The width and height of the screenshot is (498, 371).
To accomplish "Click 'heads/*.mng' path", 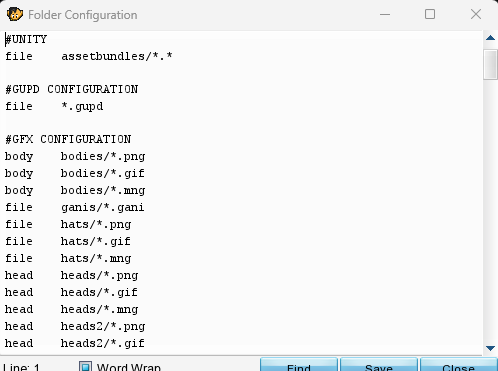I will pos(99,310).
